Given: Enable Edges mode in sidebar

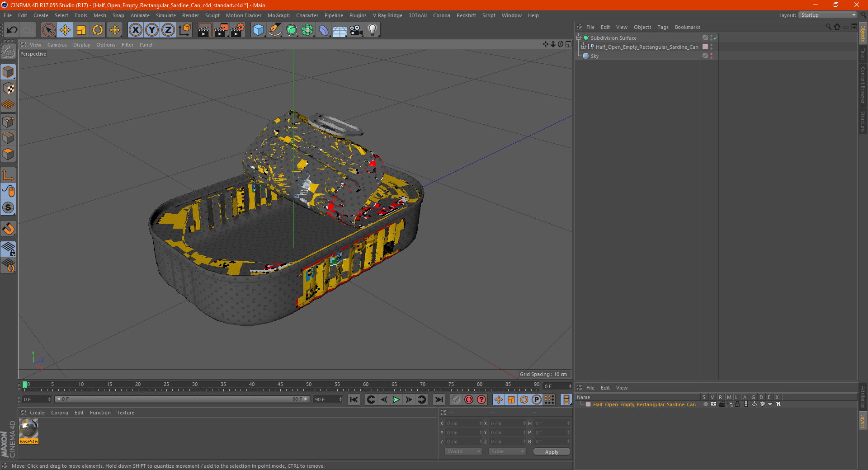Looking at the screenshot, I should click(x=8, y=138).
